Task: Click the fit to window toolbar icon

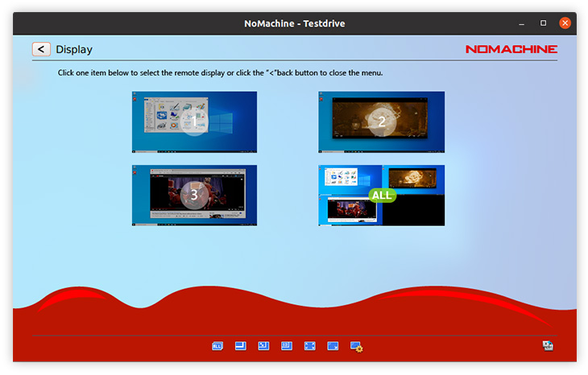Action: [240, 346]
